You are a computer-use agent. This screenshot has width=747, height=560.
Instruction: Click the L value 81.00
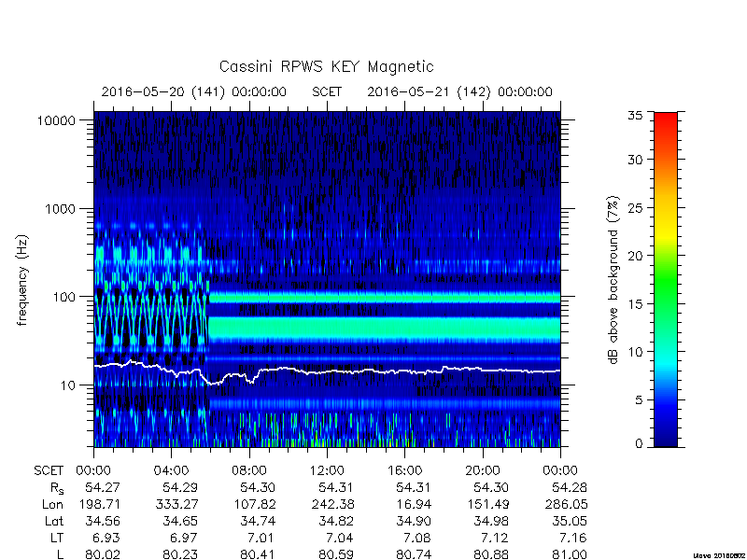pyautogui.click(x=570, y=554)
